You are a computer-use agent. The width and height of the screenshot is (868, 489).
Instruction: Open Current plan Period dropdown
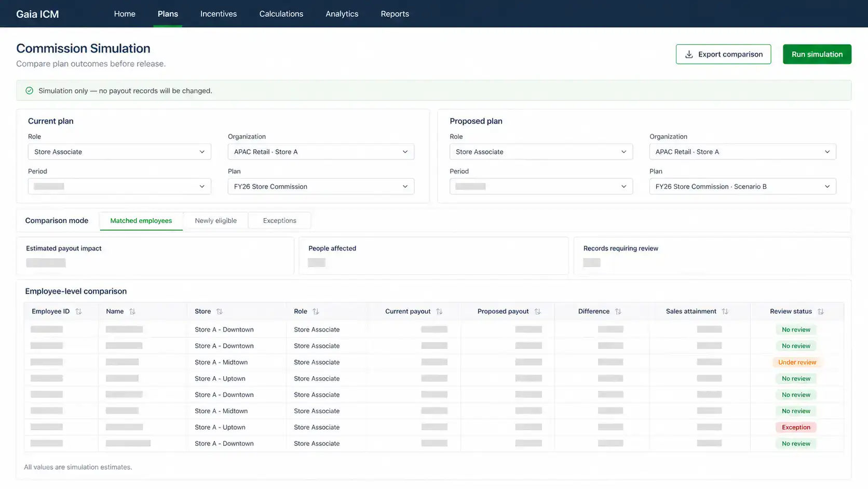click(x=119, y=187)
